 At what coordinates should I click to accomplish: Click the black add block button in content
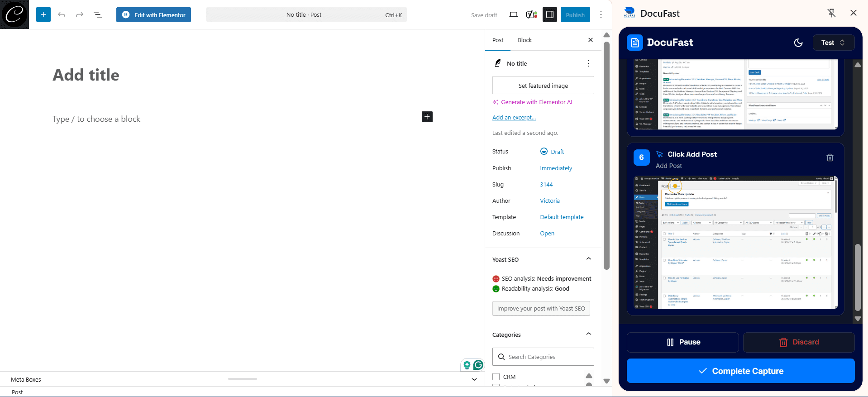(x=427, y=117)
